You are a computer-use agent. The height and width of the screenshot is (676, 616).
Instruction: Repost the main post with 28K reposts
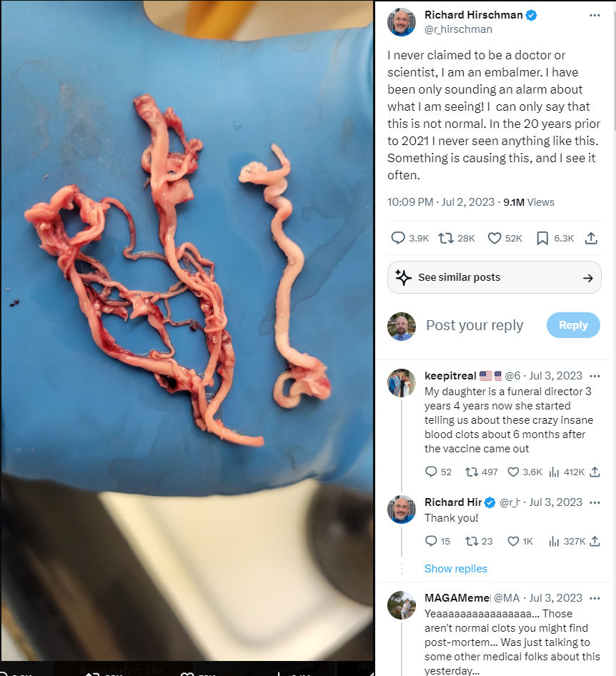point(457,238)
